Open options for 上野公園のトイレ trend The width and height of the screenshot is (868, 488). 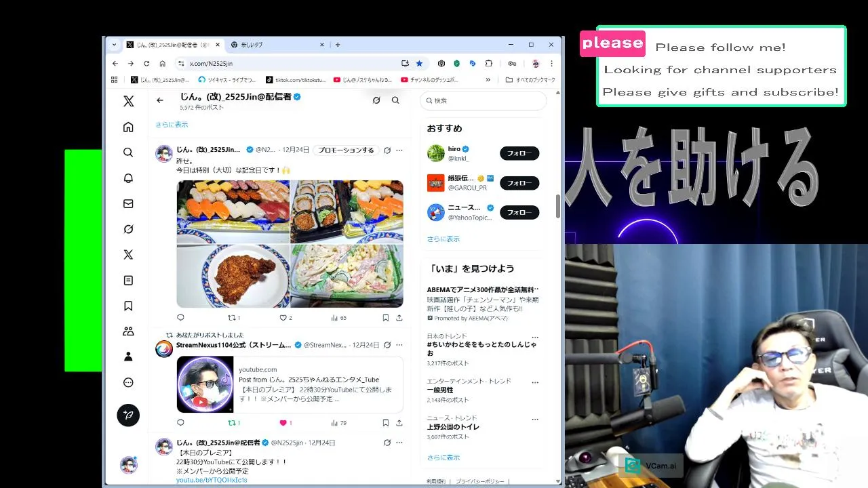coord(535,418)
